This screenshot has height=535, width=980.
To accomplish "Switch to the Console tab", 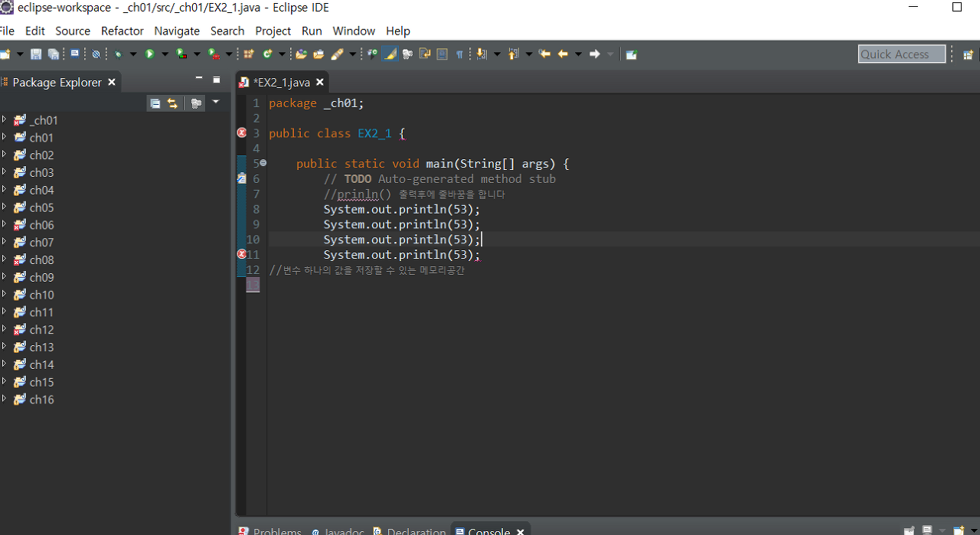I will [x=489, y=530].
